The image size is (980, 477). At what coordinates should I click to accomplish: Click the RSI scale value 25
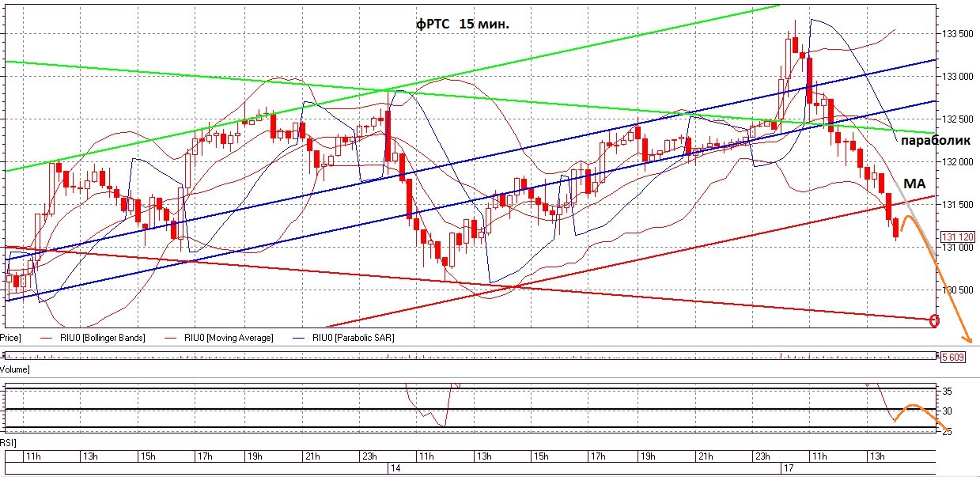point(947,432)
